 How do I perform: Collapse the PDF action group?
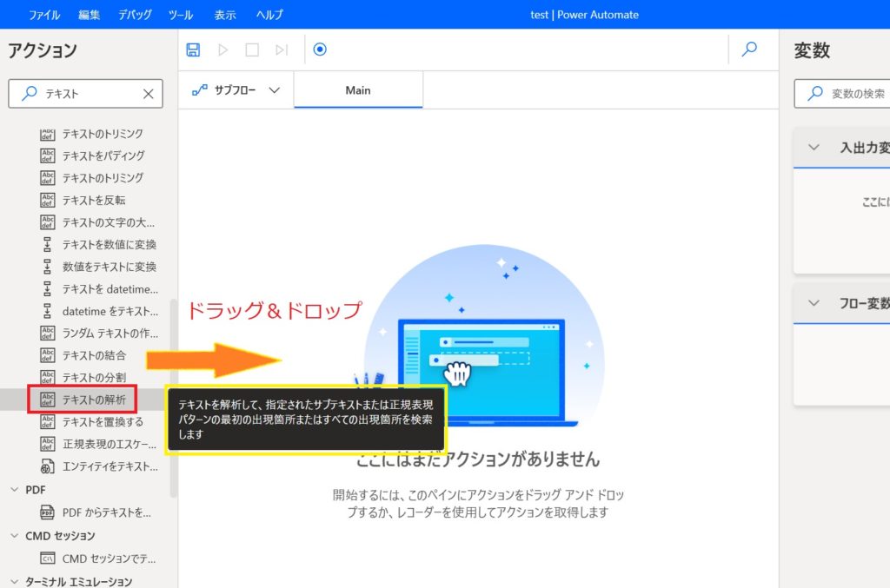(x=14, y=490)
